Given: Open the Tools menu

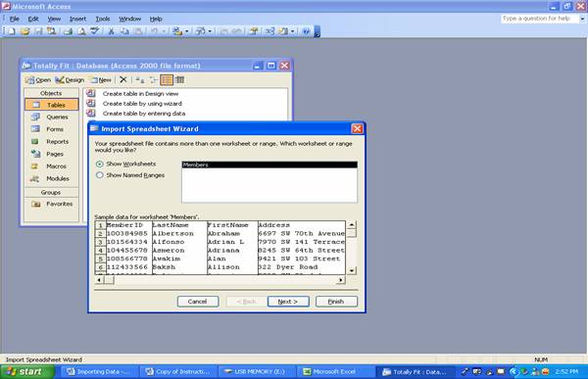Looking at the screenshot, I should [x=102, y=19].
